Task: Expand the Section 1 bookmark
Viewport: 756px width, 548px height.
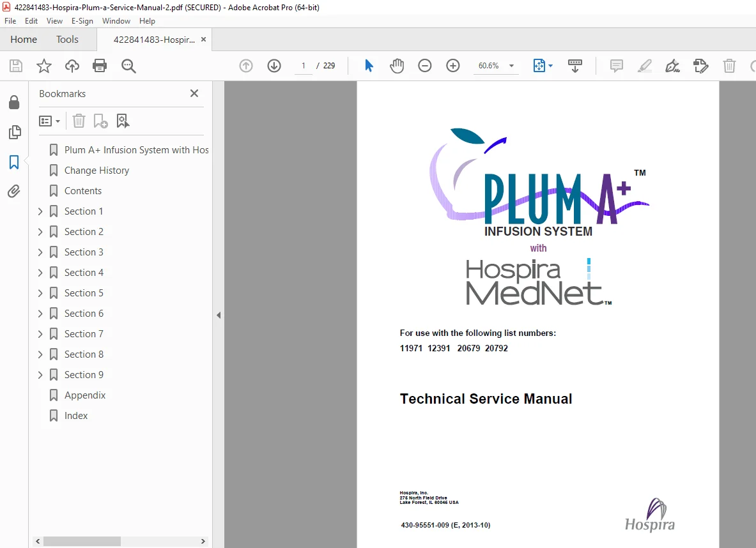Action: (40, 211)
